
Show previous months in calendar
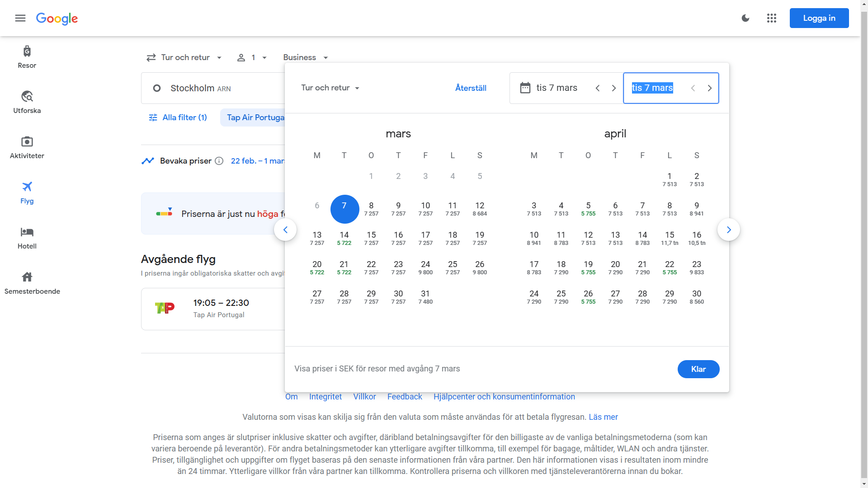285,230
